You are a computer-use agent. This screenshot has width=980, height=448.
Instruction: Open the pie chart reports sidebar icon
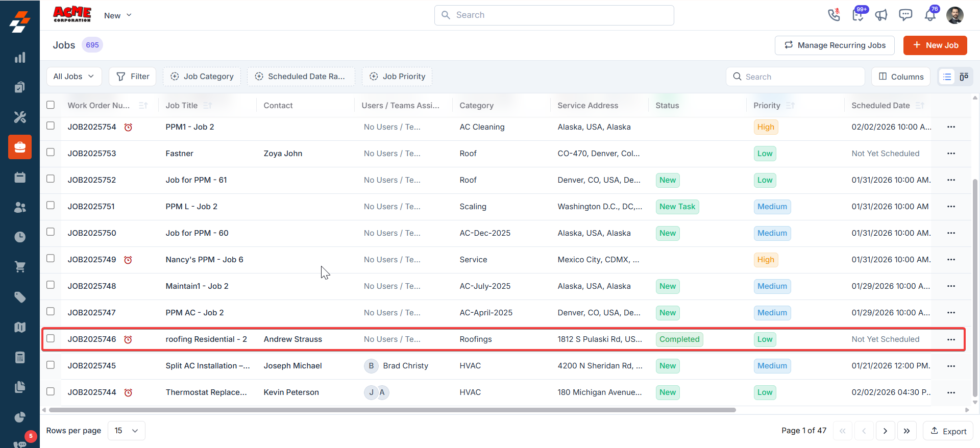pos(20,417)
